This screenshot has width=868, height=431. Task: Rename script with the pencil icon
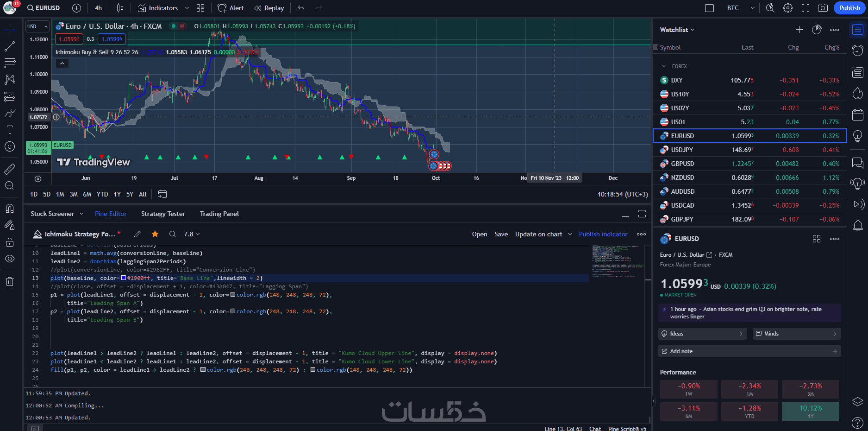point(137,234)
